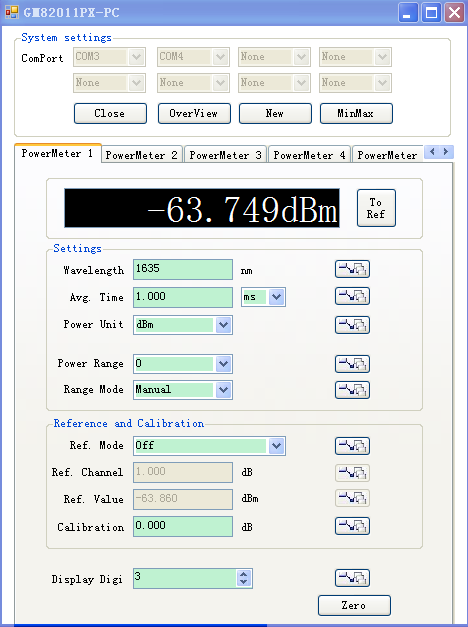Screen dimensions: 468x627
Task: Click the To Ref button
Action: pos(376,208)
